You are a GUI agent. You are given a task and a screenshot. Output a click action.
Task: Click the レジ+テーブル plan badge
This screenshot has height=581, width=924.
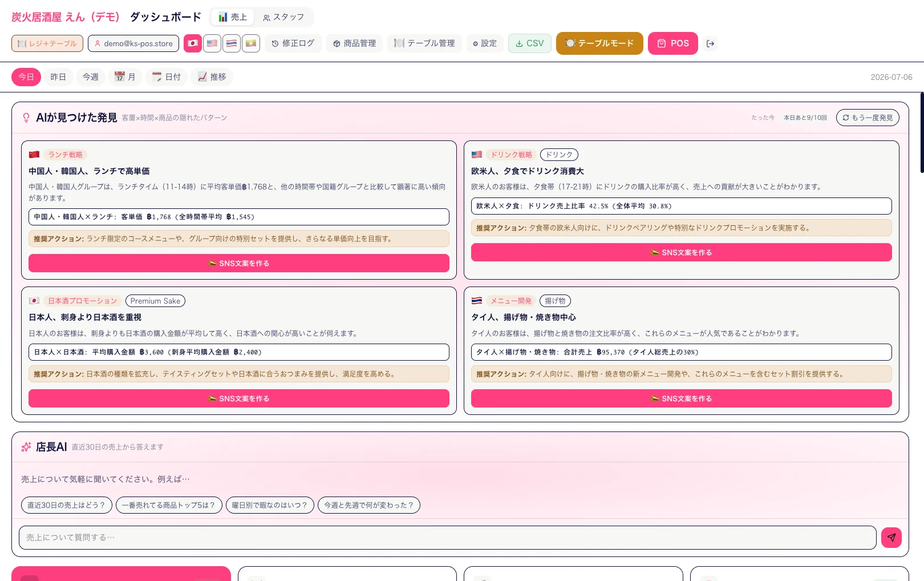[47, 43]
